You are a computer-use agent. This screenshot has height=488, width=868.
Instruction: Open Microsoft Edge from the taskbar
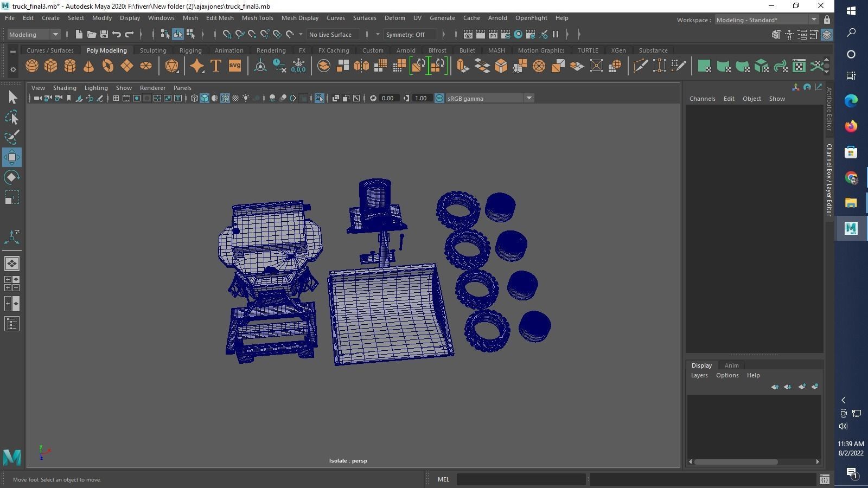tap(851, 100)
